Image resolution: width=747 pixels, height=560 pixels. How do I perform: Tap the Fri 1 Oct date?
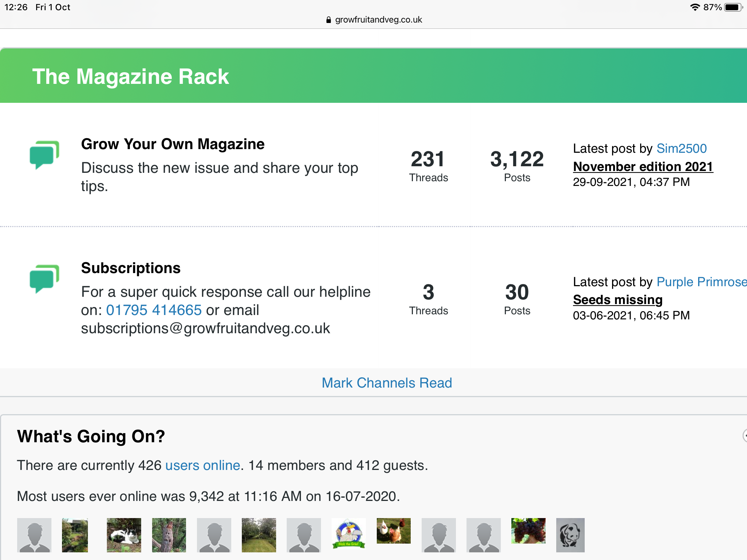53,7
